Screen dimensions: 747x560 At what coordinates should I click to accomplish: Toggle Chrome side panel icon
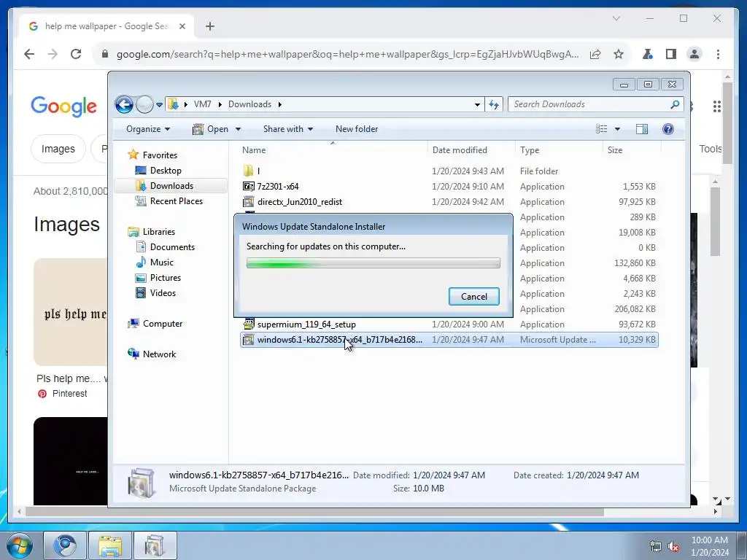coord(671,54)
